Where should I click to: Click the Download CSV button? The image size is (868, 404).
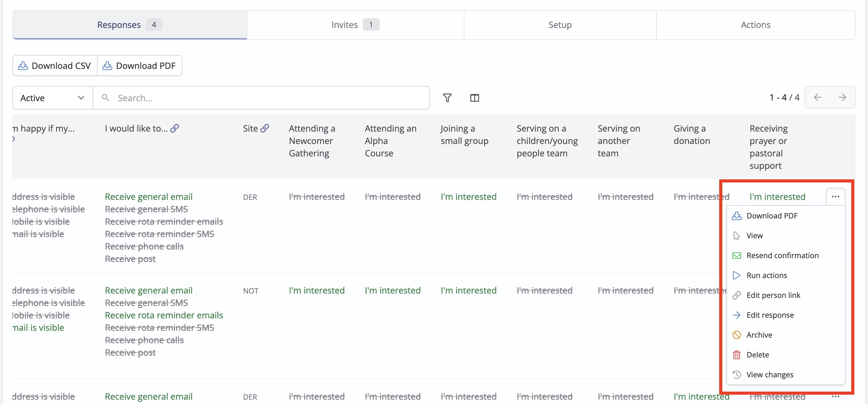(x=55, y=66)
